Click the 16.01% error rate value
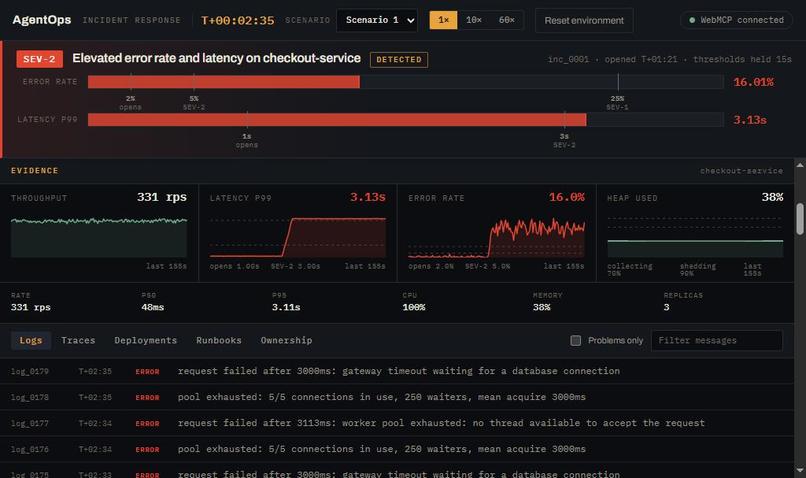Image resolution: width=806 pixels, height=478 pixels. click(753, 82)
